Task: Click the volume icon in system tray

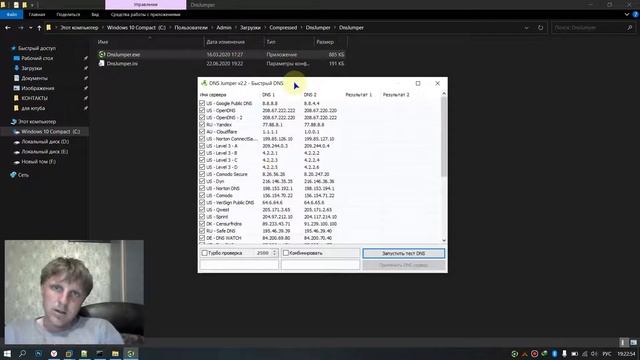Action: [594, 353]
